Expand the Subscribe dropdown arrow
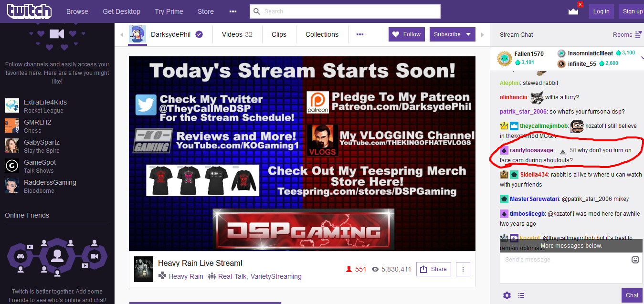The width and height of the screenshot is (644, 304). point(468,34)
